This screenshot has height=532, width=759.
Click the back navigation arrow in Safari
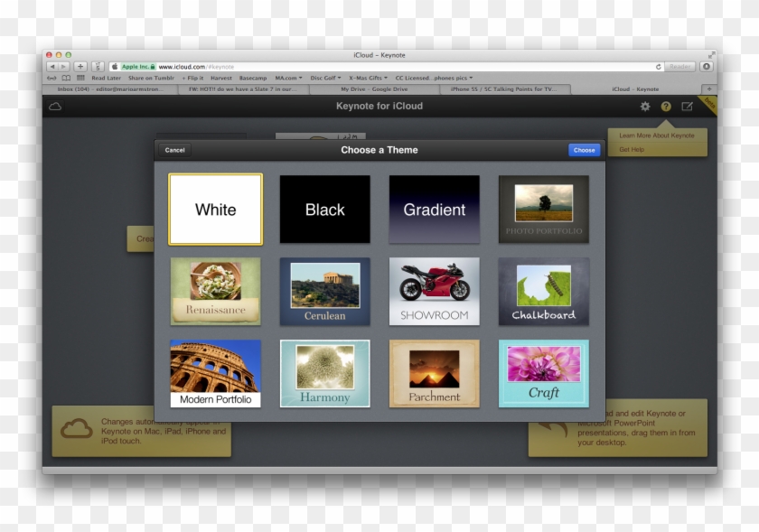point(54,67)
